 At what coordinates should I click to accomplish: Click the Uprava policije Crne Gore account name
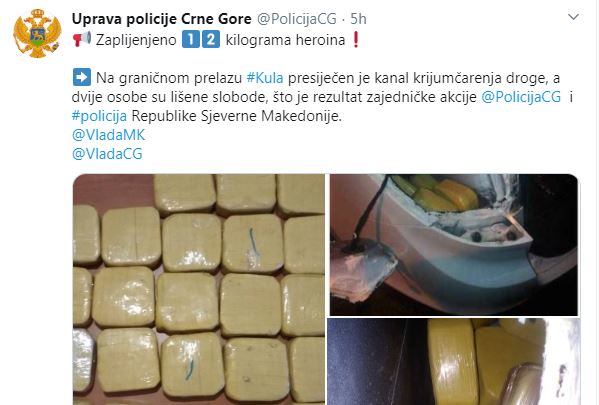(162, 19)
